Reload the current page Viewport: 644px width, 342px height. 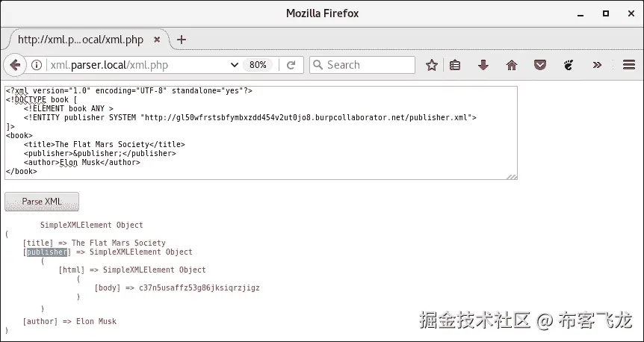(x=291, y=65)
